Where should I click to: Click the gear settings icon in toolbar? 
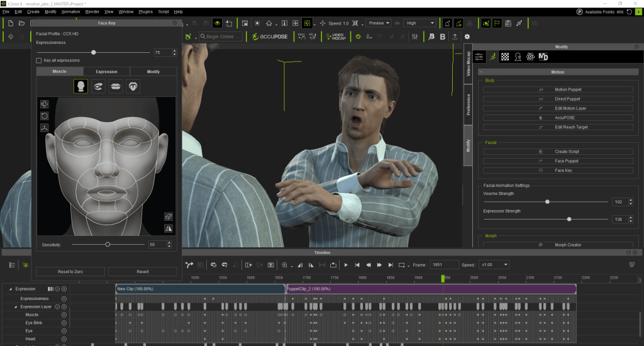467,36
